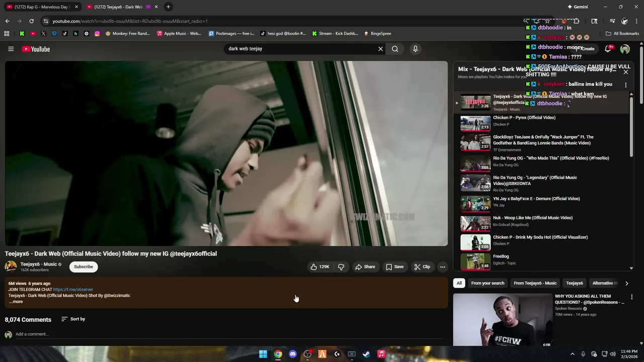
Task: Open Chrome three-dot menu
Action: click(637, 21)
